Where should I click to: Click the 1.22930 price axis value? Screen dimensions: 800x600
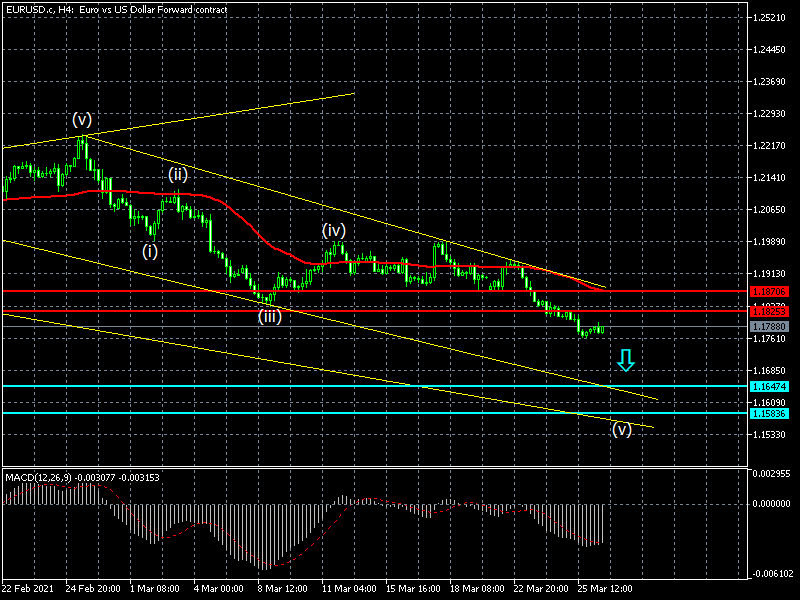coord(769,114)
